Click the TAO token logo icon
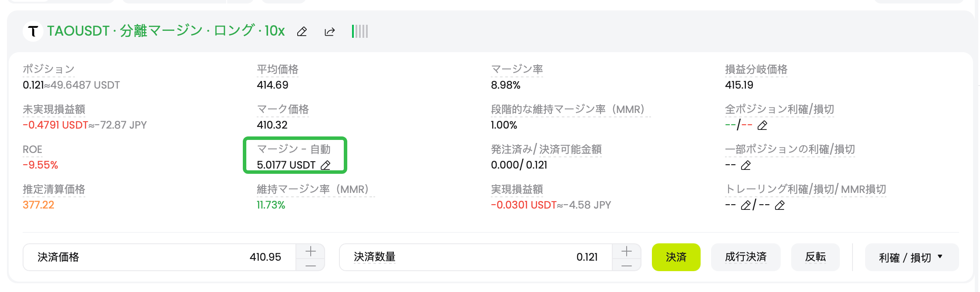The image size is (980, 292). [x=32, y=31]
